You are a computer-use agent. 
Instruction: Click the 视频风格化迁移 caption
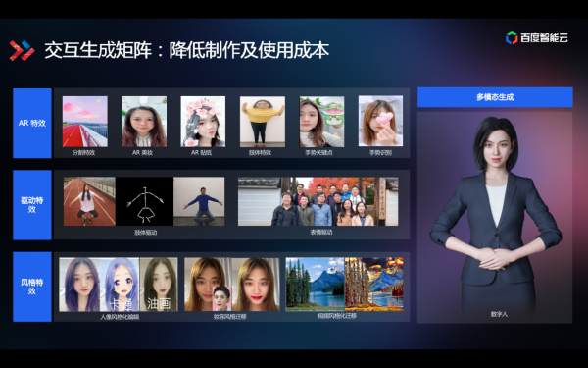[x=337, y=316]
